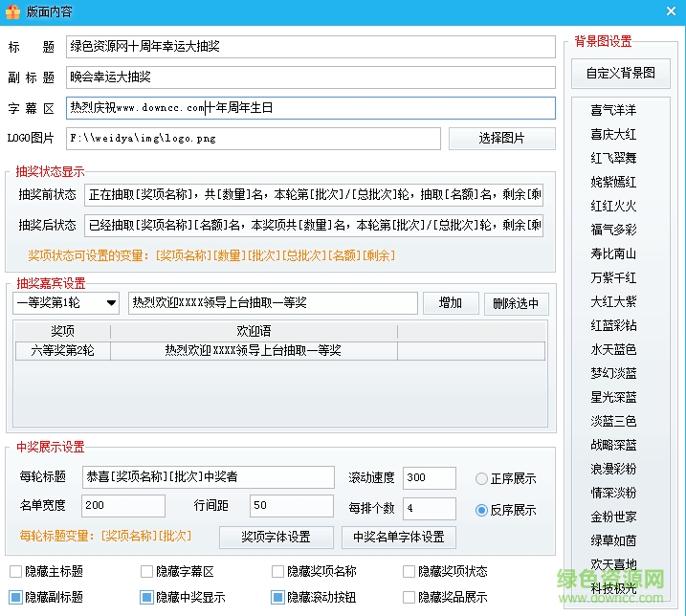
Task: Click the gift icon in the title bar
Action: pyautogui.click(x=13, y=11)
